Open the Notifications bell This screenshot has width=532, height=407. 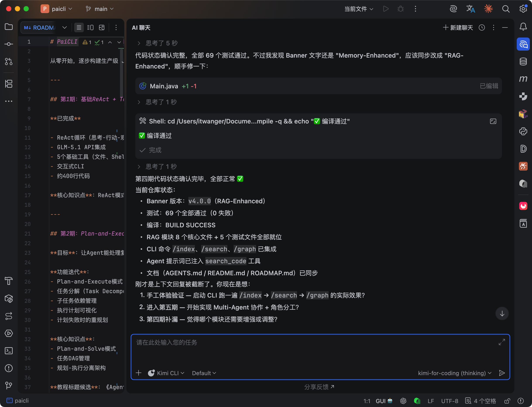(x=523, y=27)
